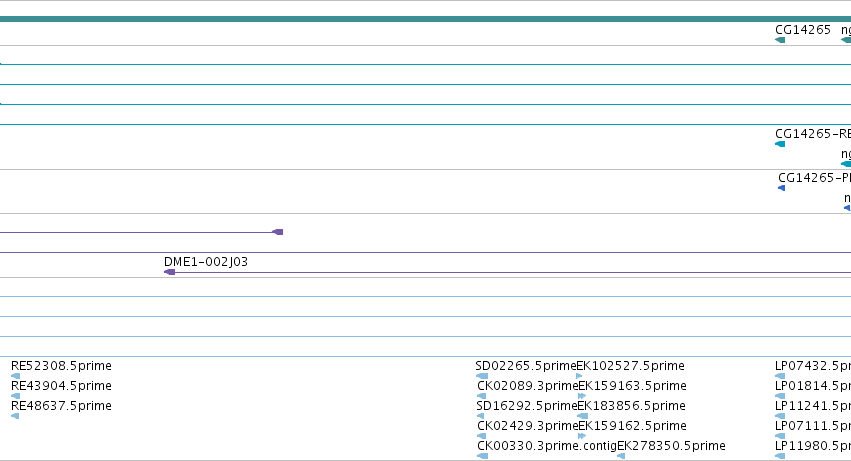Click the thick teal gene bar at the top
Image resolution: width=851 pixels, height=461 pixels.
[426, 19]
